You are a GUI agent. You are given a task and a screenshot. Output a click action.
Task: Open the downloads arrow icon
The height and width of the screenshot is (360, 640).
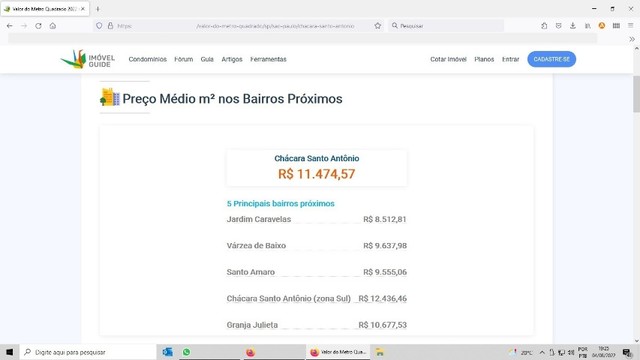[x=573, y=26]
